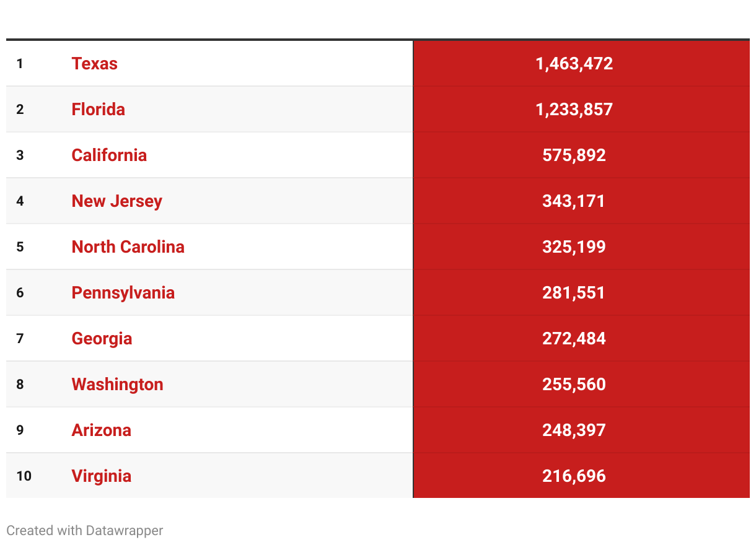
Task: Click the Virginia state name
Action: click(x=101, y=476)
